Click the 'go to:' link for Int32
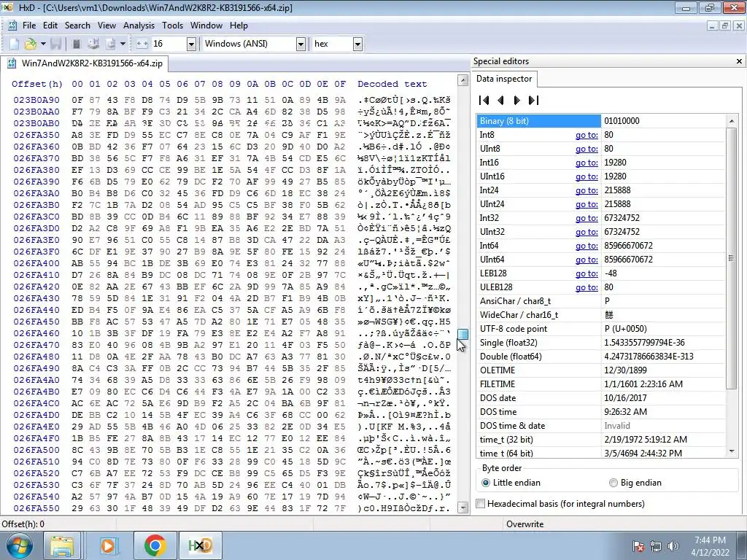The height and width of the screenshot is (560, 747). pos(587,218)
